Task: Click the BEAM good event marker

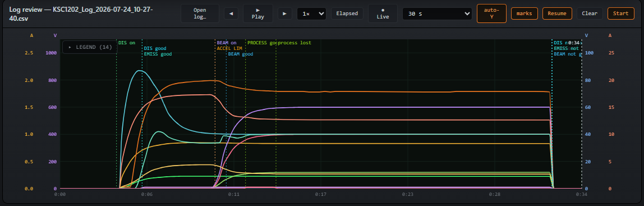Action: click(x=241, y=54)
